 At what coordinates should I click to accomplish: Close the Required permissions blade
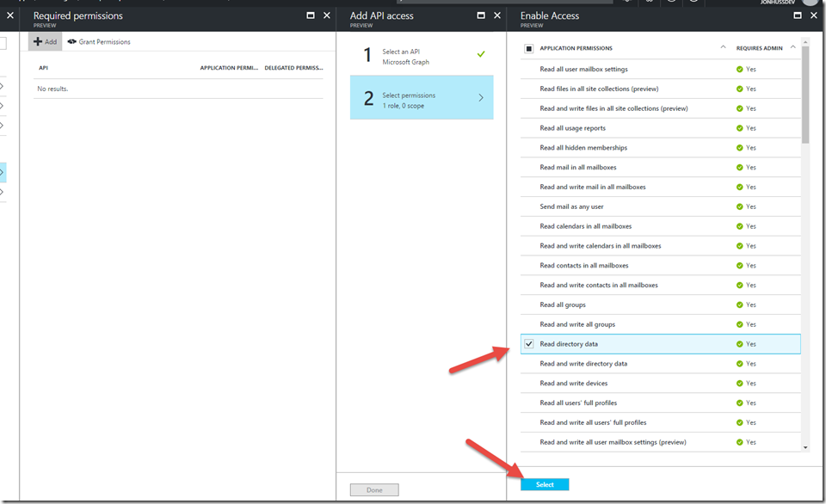tap(327, 15)
